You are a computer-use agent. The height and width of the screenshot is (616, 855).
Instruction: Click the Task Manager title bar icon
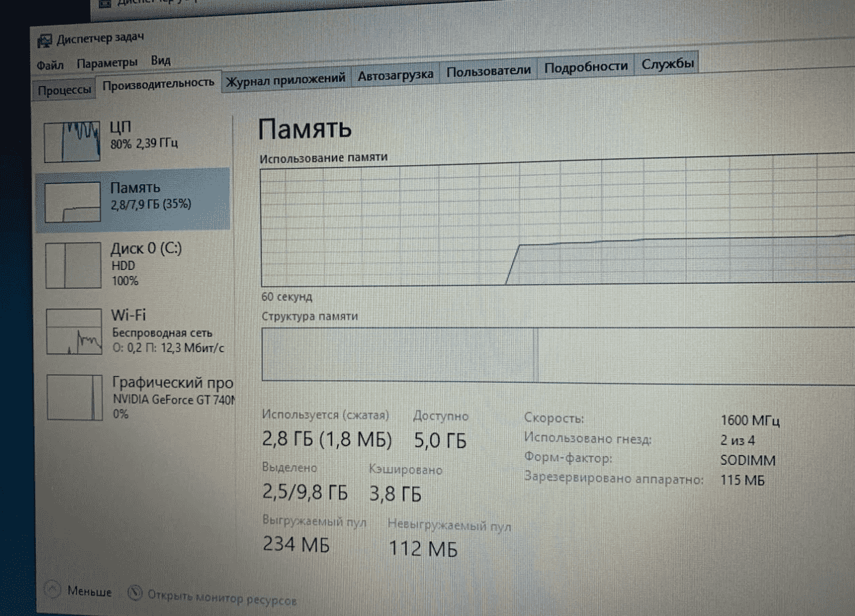pos(43,39)
